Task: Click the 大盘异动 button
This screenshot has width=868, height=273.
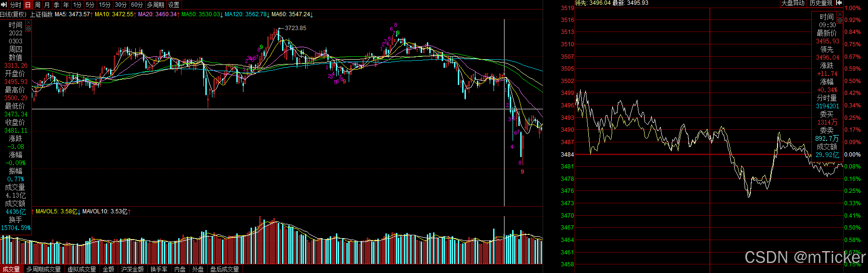Action: [x=793, y=3]
